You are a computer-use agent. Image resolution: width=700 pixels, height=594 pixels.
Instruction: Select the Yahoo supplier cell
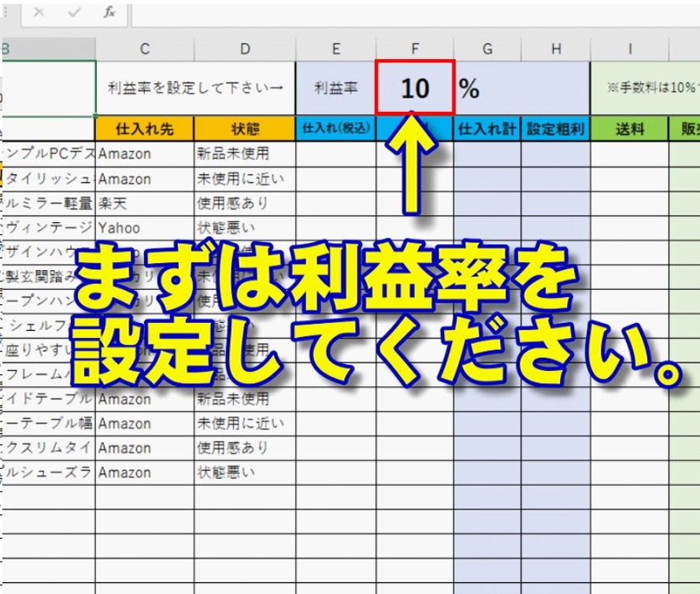[145, 228]
